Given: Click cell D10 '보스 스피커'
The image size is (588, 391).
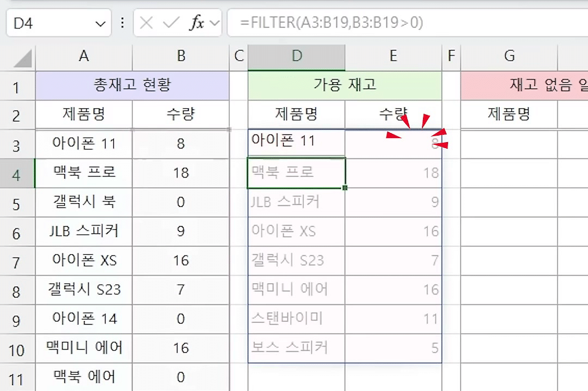Looking at the screenshot, I should point(296,349).
